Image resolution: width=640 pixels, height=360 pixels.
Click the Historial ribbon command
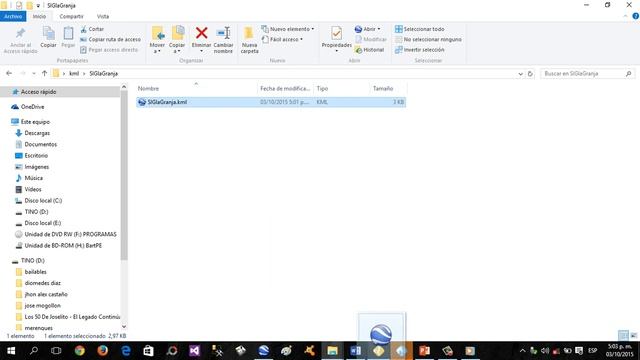tap(369, 50)
